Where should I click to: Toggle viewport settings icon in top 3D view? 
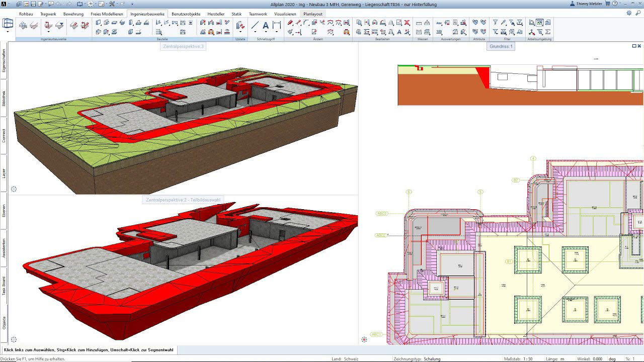click(x=14, y=189)
